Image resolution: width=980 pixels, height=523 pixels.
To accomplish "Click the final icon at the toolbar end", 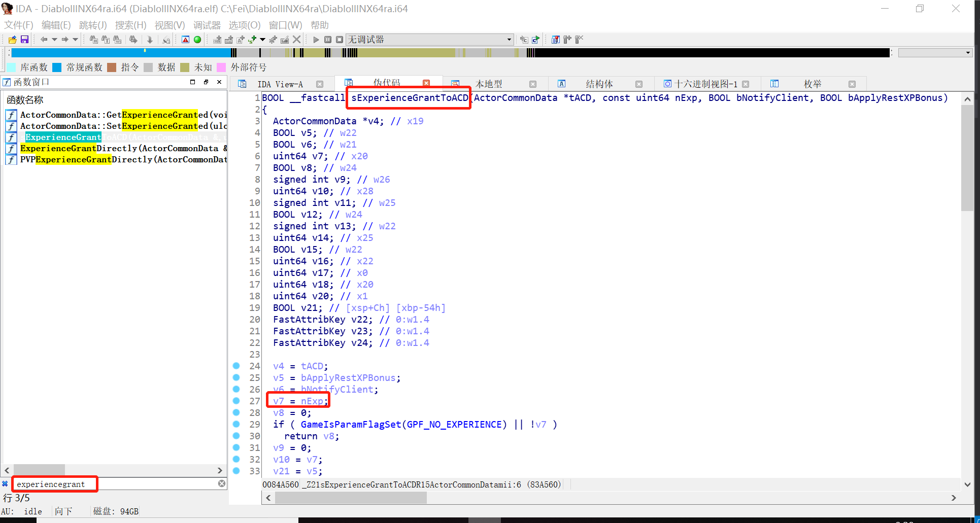I will pos(579,40).
